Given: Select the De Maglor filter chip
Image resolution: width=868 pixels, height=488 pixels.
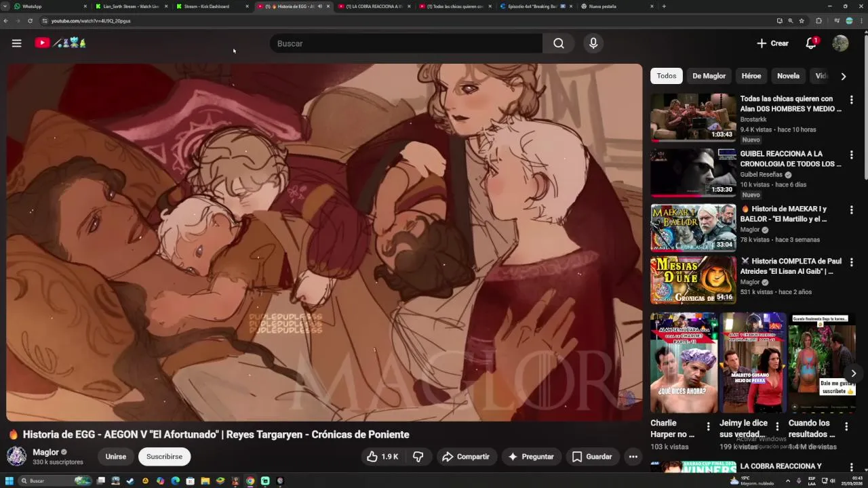Looking at the screenshot, I should [x=709, y=76].
